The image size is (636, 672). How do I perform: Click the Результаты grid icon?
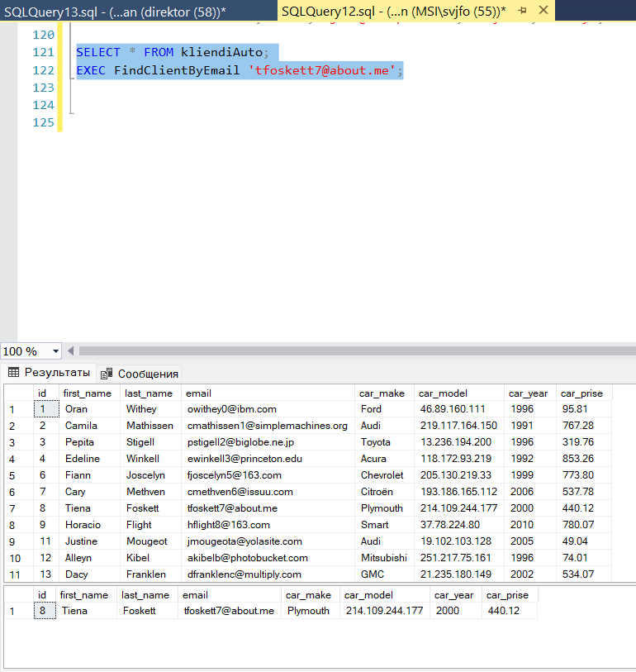coord(14,373)
